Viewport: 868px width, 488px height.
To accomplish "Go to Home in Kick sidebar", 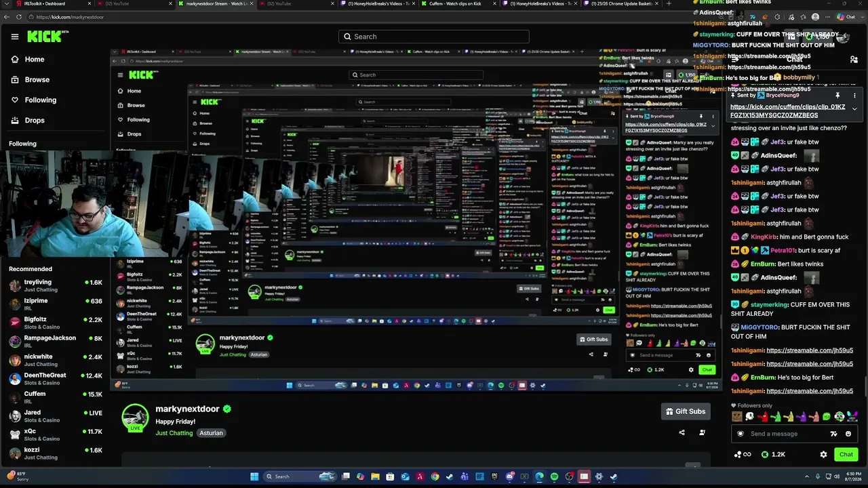I will [27, 60].
